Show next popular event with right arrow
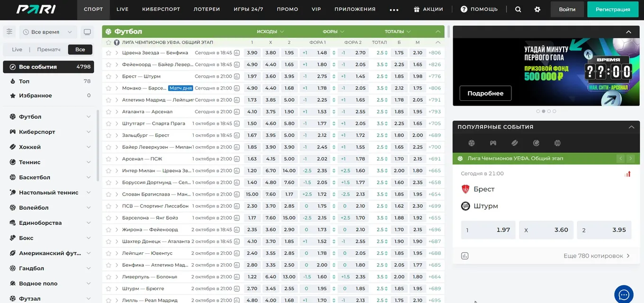Viewport: 644px width, 303px height. click(x=631, y=159)
